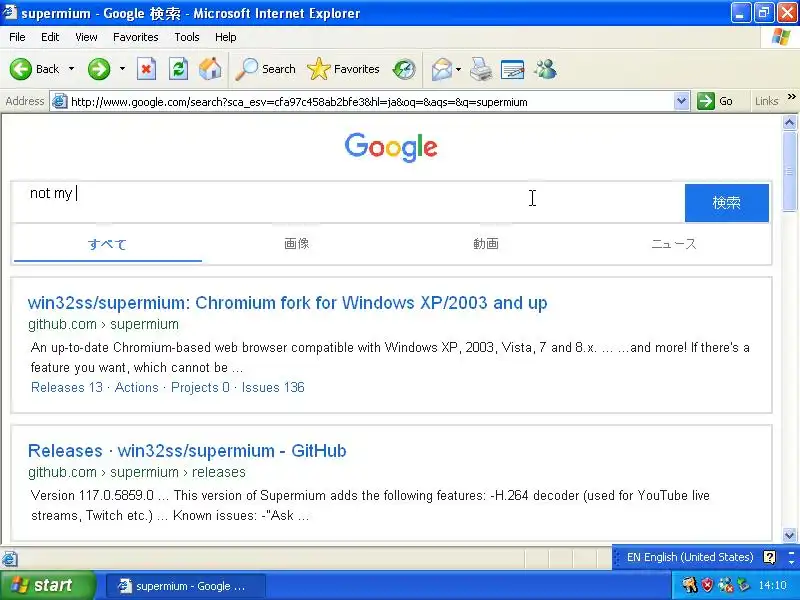Click the github.com › supermium breadcrumb text
The image size is (800, 600).
[104, 324]
